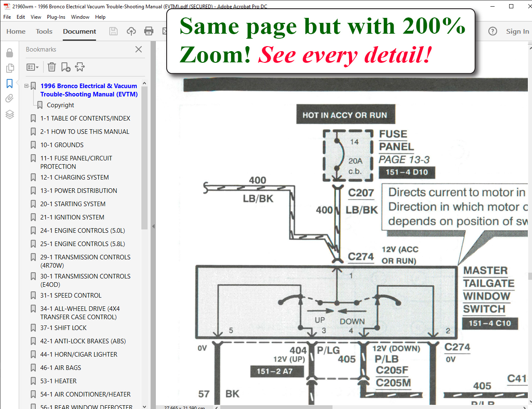The image size is (532, 409).
Task: Go to the Copyright bookmark
Action: click(60, 105)
